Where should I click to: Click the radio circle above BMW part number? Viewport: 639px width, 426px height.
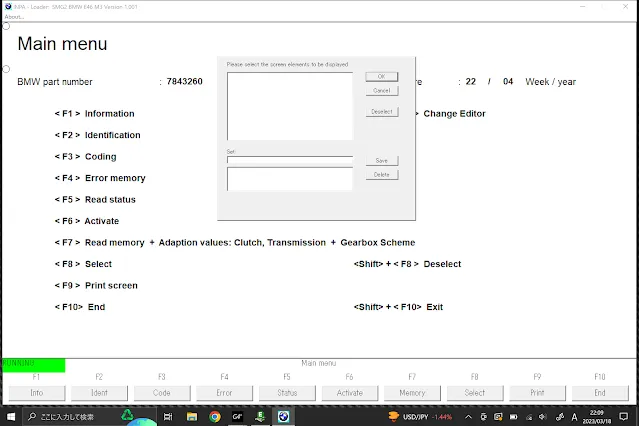[x=6, y=69]
